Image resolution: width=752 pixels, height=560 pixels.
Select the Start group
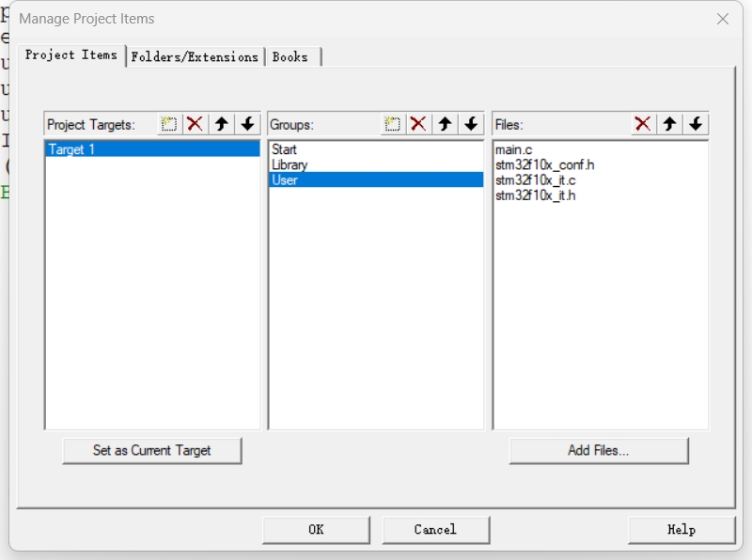pos(376,149)
